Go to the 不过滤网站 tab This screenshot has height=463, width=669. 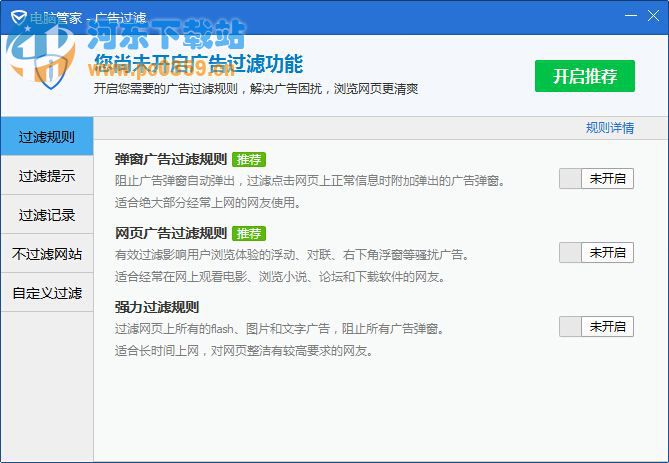(x=47, y=254)
